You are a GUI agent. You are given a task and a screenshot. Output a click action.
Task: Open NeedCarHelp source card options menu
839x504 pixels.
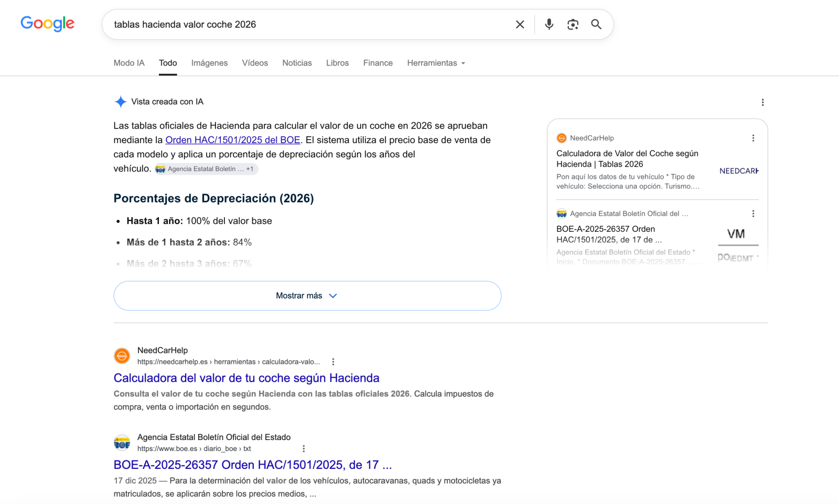point(753,138)
